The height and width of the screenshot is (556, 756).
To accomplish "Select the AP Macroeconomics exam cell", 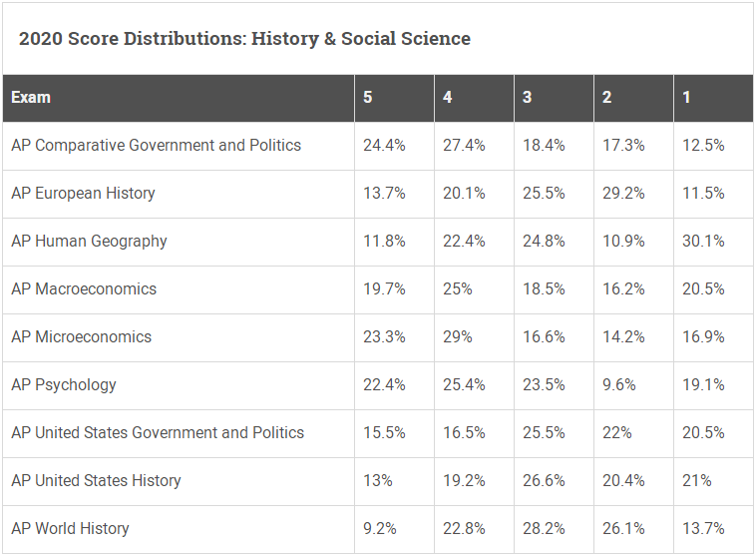I will click(x=84, y=289).
